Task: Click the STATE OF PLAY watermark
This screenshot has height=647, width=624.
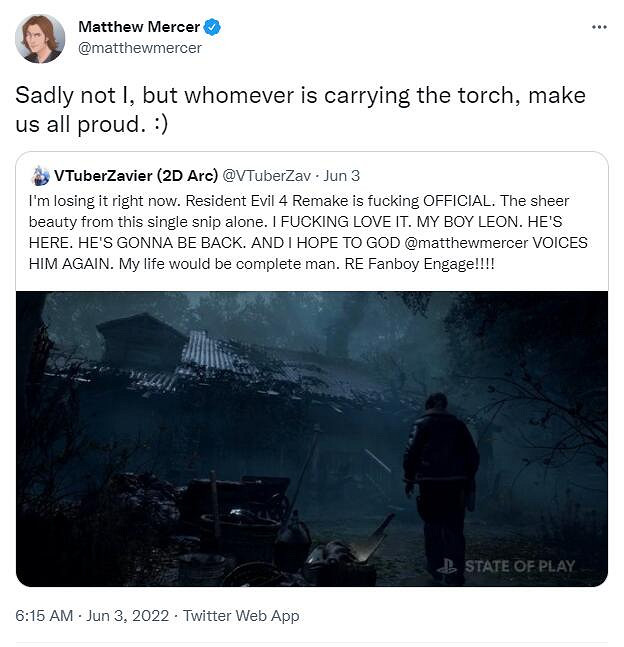Action: tap(520, 567)
